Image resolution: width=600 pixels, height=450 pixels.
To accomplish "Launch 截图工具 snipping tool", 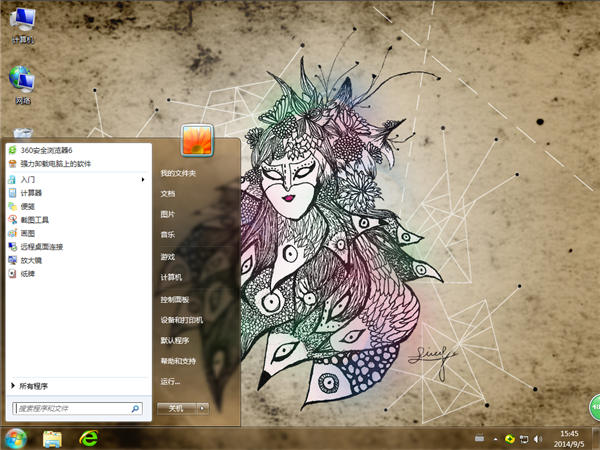I will 35,219.
